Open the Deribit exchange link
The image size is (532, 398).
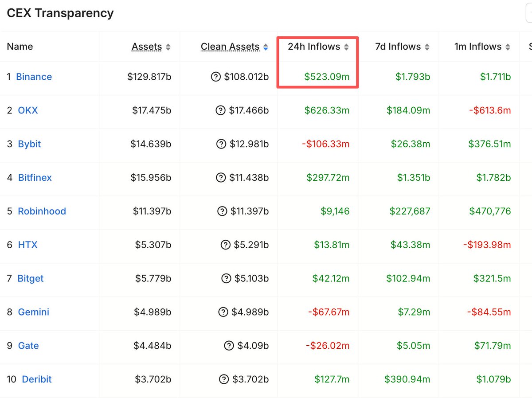pos(37,379)
